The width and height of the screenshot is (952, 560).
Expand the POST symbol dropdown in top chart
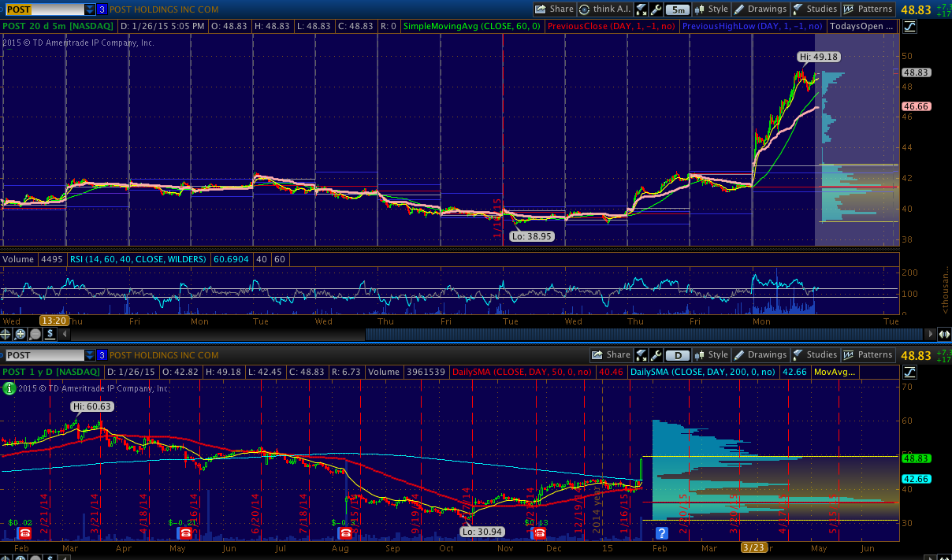click(x=90, y=9)
